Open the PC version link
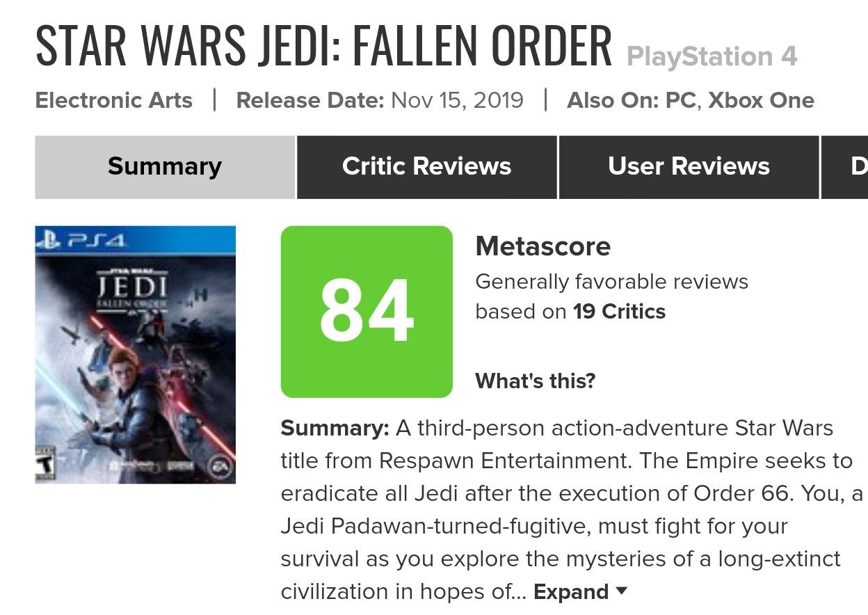 (x=680, y=100)
